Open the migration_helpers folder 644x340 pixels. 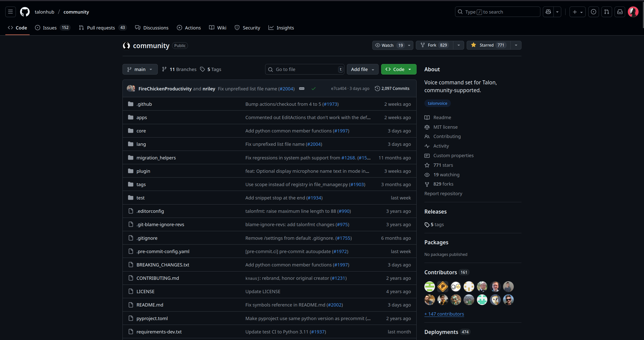pyautogui.click(x=156, y=158)
